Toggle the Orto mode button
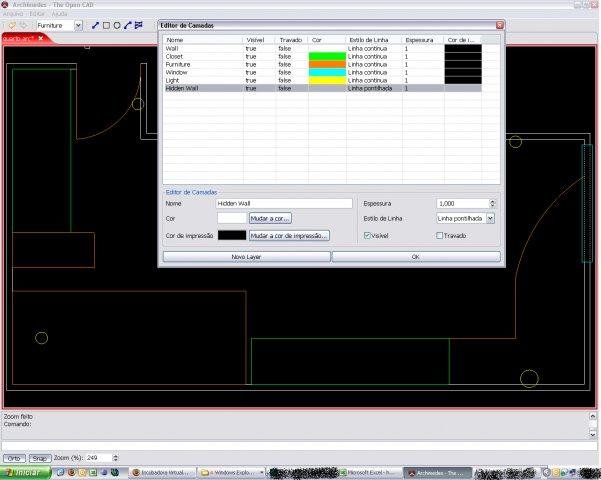 click(x=15, y=457)
